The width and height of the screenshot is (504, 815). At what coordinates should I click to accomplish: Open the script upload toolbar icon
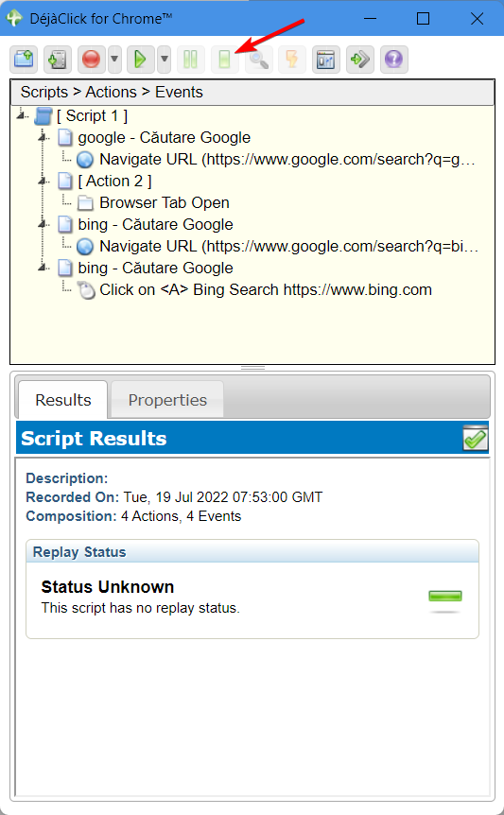pos(24,60)
